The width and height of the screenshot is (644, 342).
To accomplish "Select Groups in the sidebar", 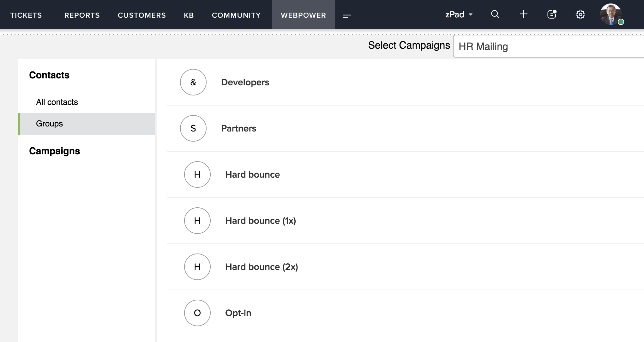I will pyautogui.click(x=50, y=124).
